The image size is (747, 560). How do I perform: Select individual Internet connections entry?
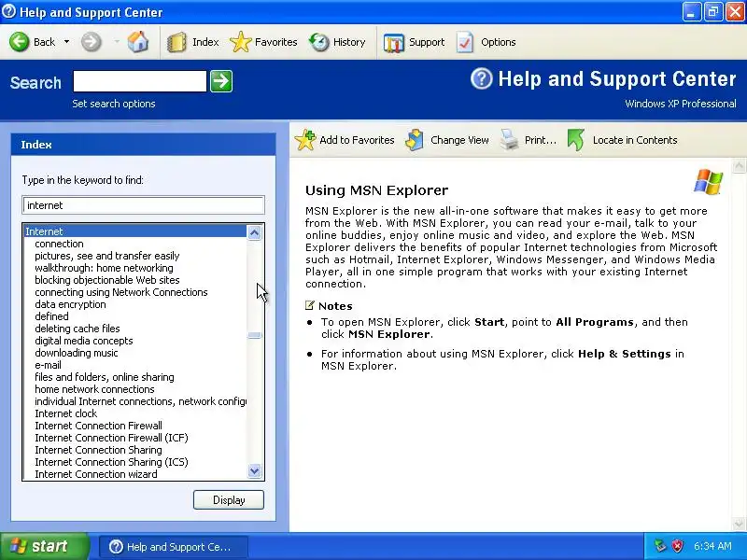(141, 401)
